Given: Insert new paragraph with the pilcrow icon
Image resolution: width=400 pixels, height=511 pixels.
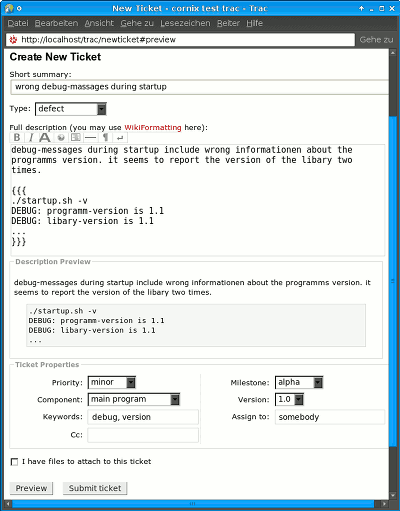Looking at the screenshot, I should point(105,137).
